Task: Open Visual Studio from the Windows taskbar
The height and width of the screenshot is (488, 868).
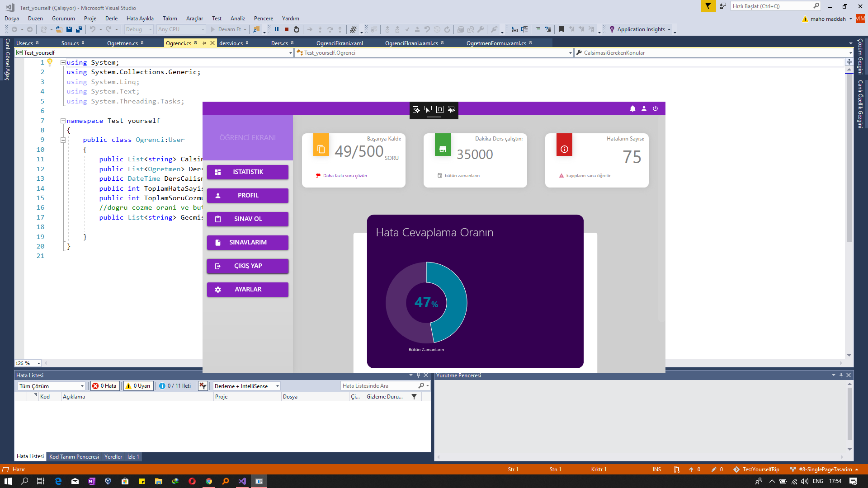Action: tap(242, 481)
